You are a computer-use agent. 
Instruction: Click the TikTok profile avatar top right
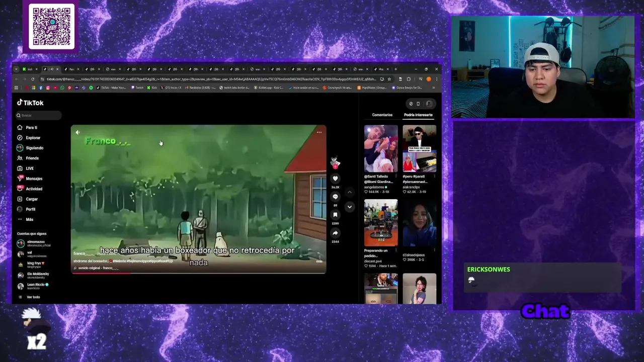click(x=429, y=104)
